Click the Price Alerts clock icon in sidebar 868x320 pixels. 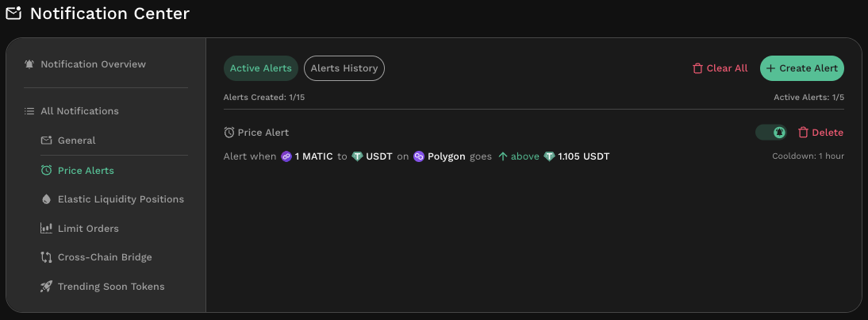(x=46, y=171)
